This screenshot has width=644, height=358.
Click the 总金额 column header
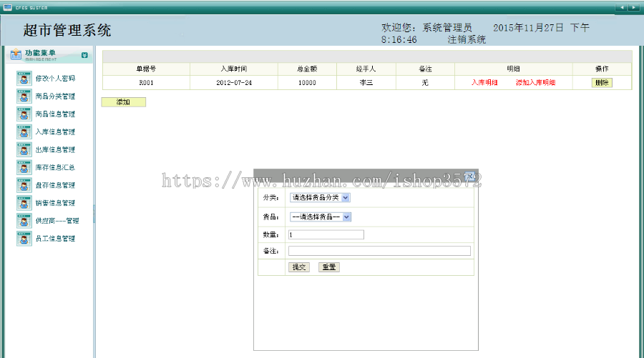(307, 69)
